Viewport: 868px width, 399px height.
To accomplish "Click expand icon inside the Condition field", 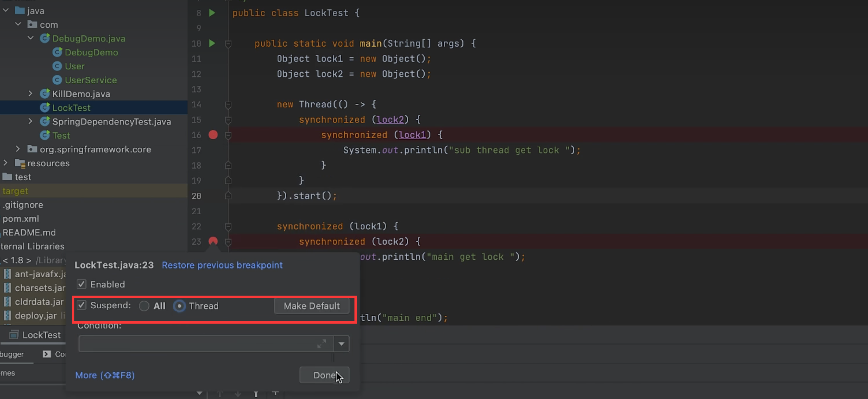I will (x=322, y=344).
